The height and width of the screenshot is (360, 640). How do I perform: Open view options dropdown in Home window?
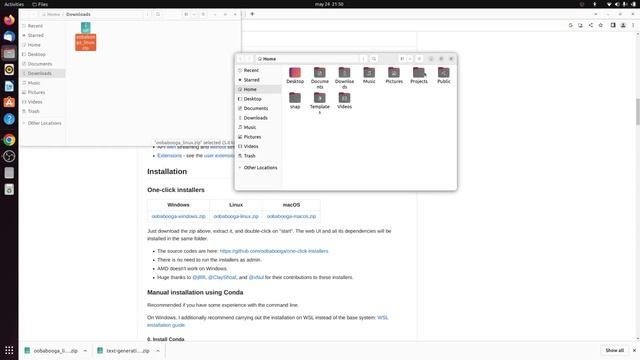pyautogui.click(x=410, y=59)
